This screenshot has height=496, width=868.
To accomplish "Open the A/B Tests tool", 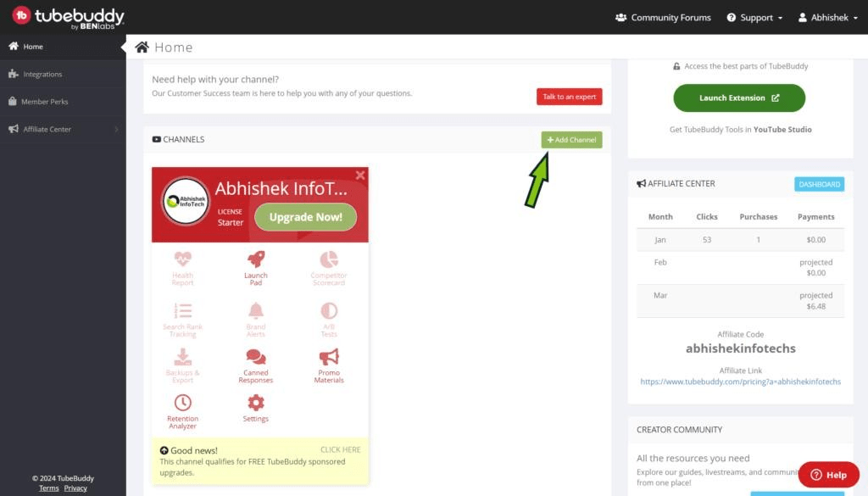I will point(329,320).
